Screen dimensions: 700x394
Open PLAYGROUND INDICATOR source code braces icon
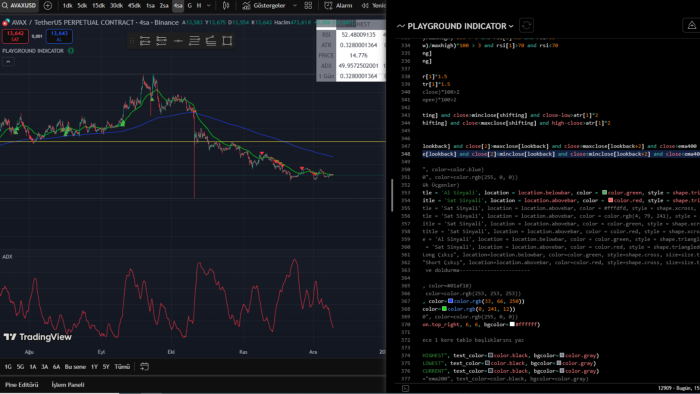click(71, 51)
